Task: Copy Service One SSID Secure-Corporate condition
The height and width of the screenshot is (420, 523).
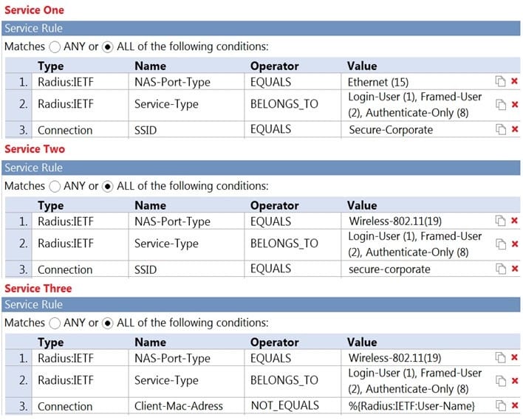Action: coord(500,130)
